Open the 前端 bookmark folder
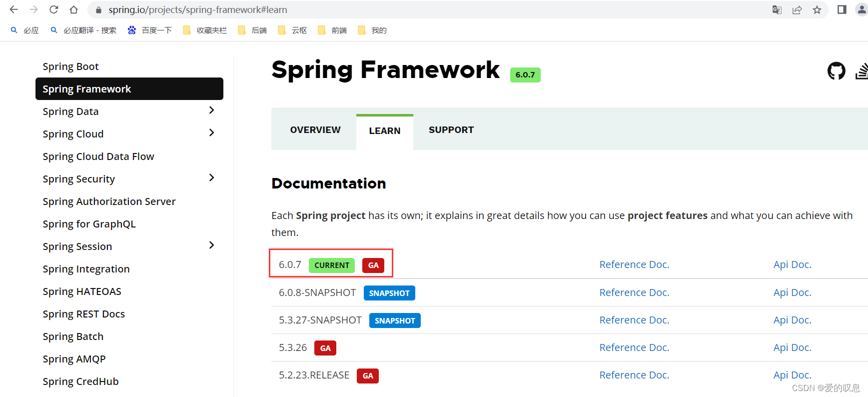 pos(332,30)
